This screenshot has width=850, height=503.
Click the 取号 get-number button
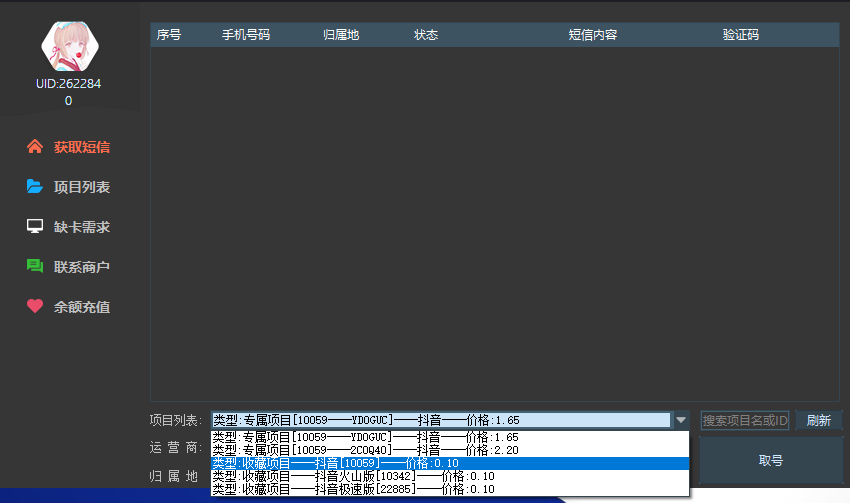click(x=770, y=461)
